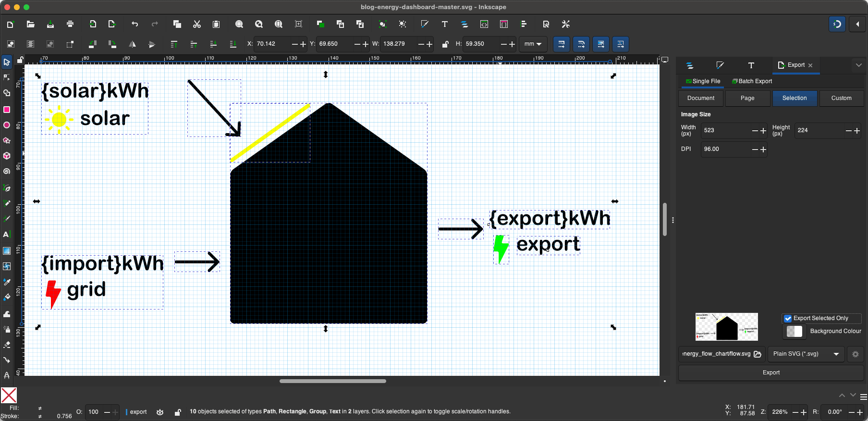The image size is (868, 421).
Task: Toggle current layer lock in status bar
Action: click(178, 412)
